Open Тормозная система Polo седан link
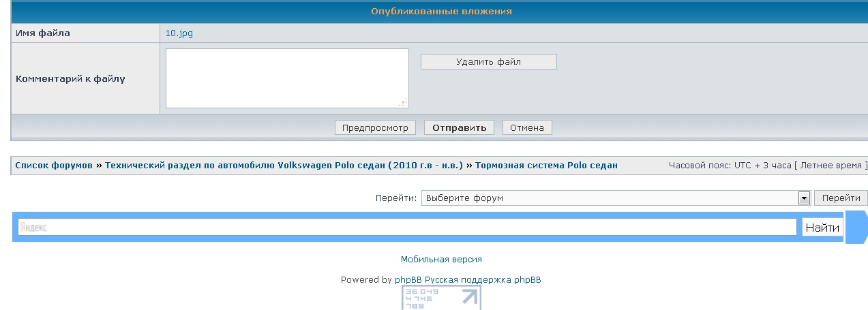Screen dimensions: 868x310 coord(546,166)
